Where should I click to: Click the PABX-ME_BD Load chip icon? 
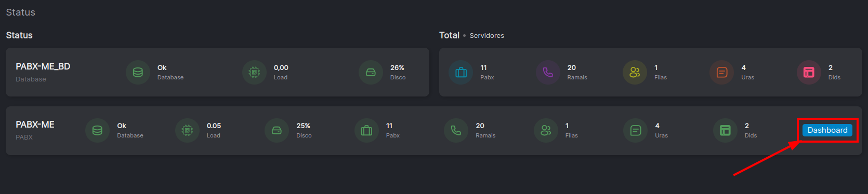[254, 72]
